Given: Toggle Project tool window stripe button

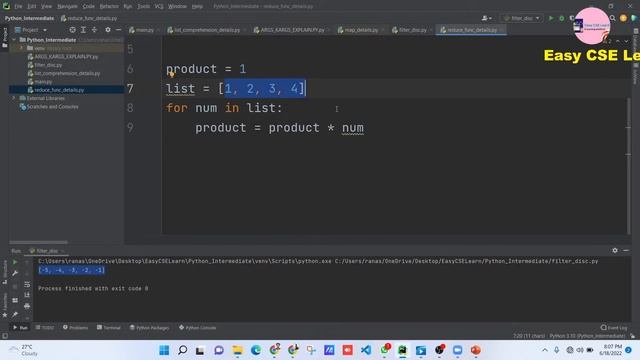Looking at the screenshot, I should click(5, 38).
